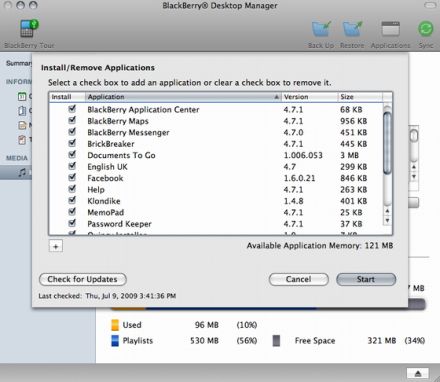This screenshot has width=440, height=382.
Task: Click the Playlists 530 MB value
Action: (204, 341)
